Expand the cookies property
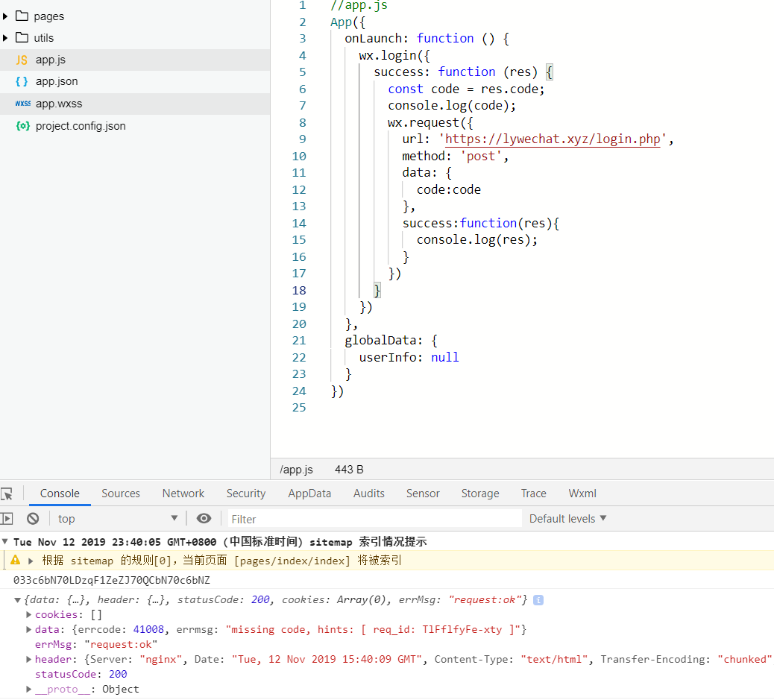Screen dimensions: 774x700 pyautogui.click(x=28, y=614)
